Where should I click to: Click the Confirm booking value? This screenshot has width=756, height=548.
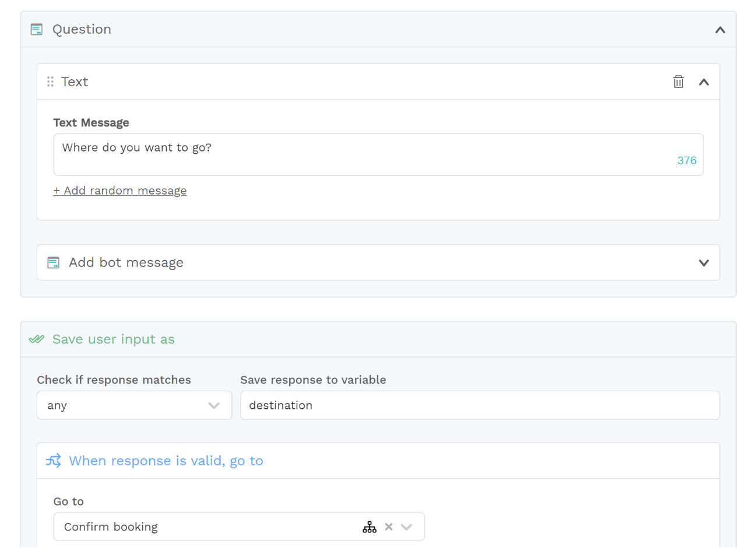(111, 527)
